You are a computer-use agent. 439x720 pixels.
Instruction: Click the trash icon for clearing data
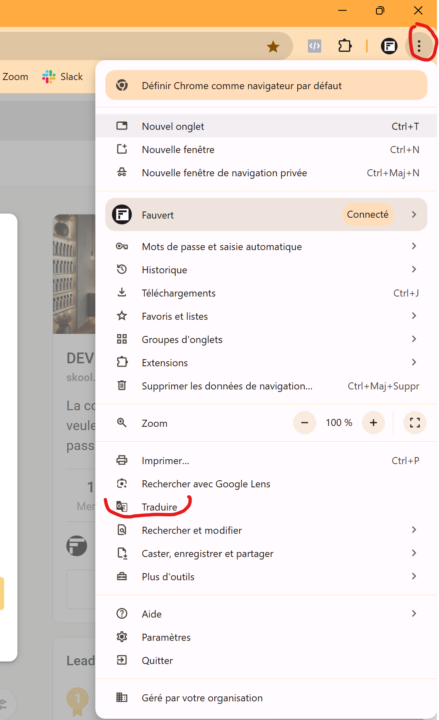(122, 386)
